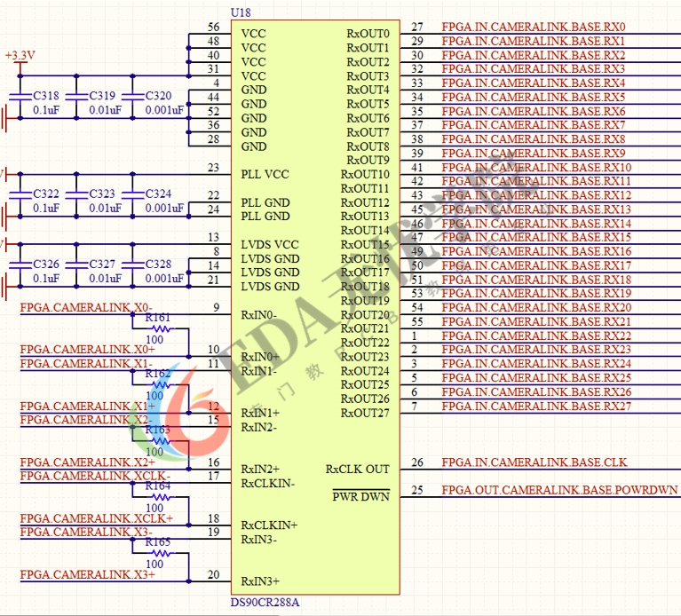Select resistor R161 symbol

pyautogui.click(x=161, y=328)
